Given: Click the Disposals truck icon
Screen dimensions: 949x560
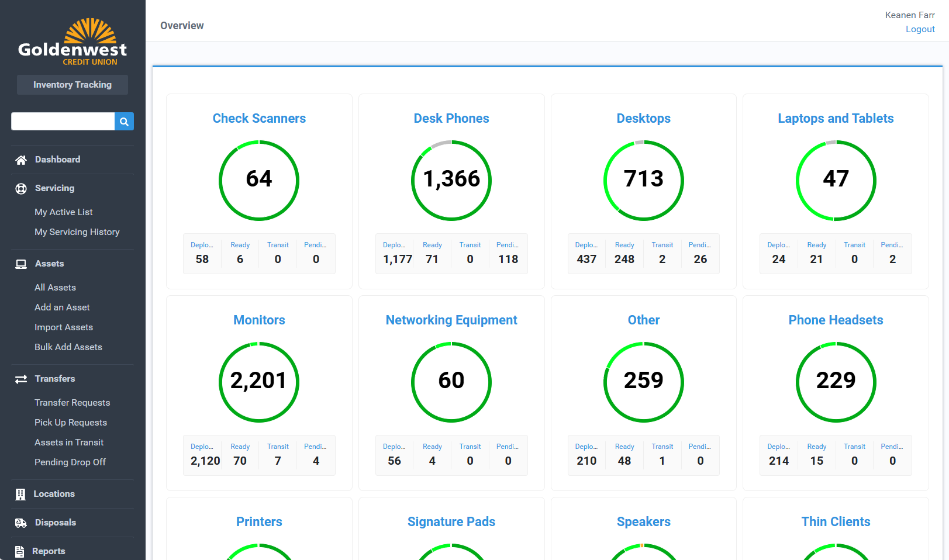Looking at the screenshot, I should point(21,523).
